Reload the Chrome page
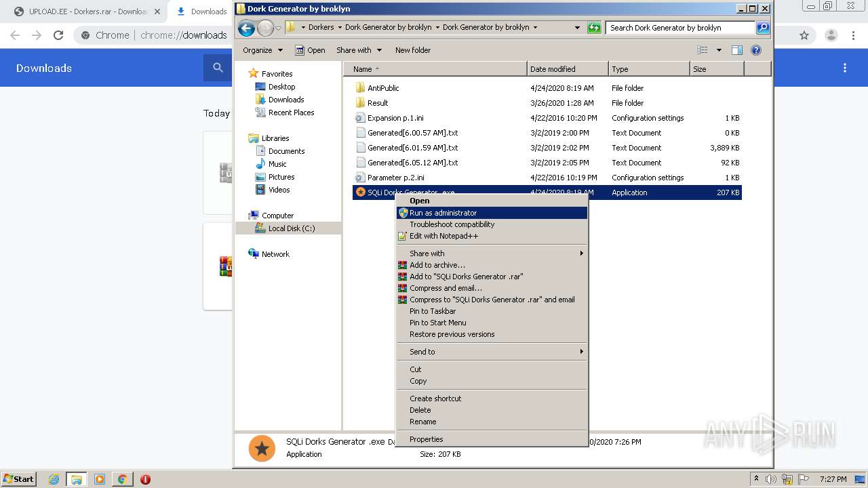This screenshot has height=488, width=868. coord(58,35)
